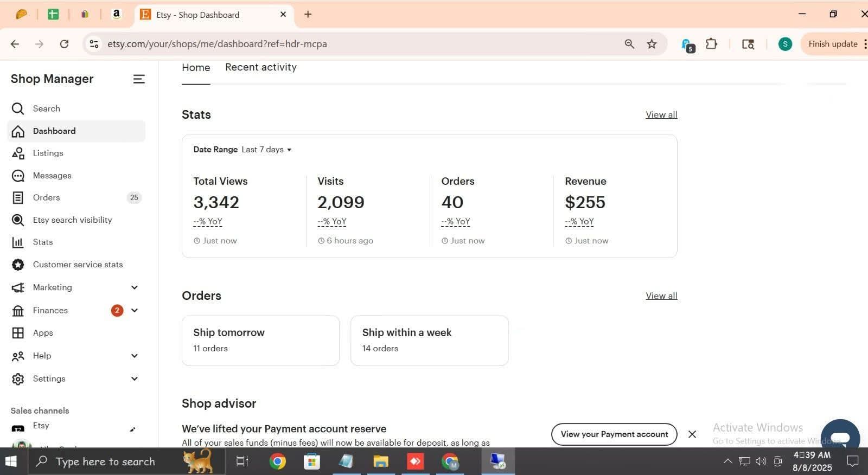Viewport: 868px width, 475px height.
Task: Reload the Etsy dashboard page
Action: (64, 44)
